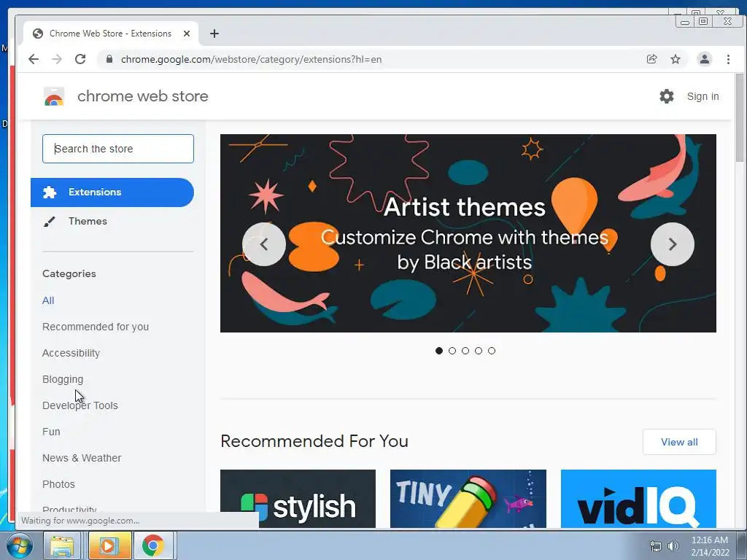747x560 pixels.
Task: Click the Categories heading
Action: tap(69, 274)
